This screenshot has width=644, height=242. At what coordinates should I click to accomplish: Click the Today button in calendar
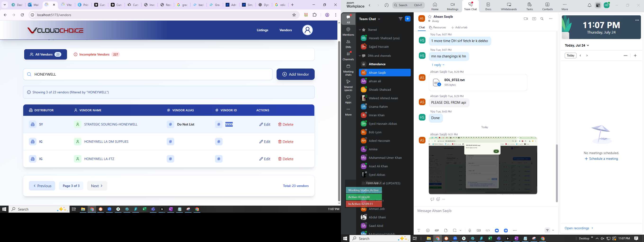[570, 55]
